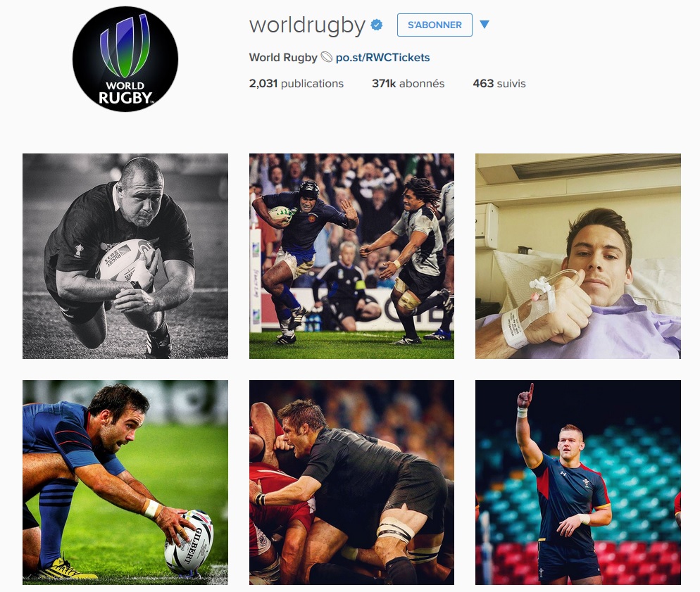Click the rugby ball emoji in bio
This screenshot has height=592, width=700.
point(327,57)
